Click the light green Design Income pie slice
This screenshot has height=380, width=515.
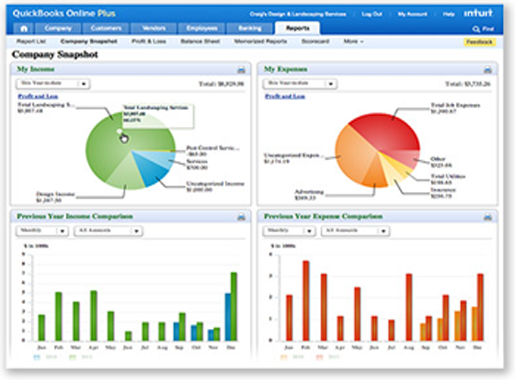(x=125, y=173)
